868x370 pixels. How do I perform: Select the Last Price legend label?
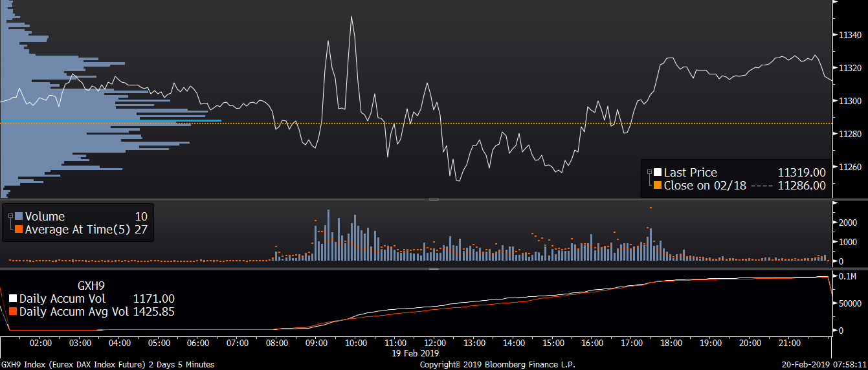point(690,173)
